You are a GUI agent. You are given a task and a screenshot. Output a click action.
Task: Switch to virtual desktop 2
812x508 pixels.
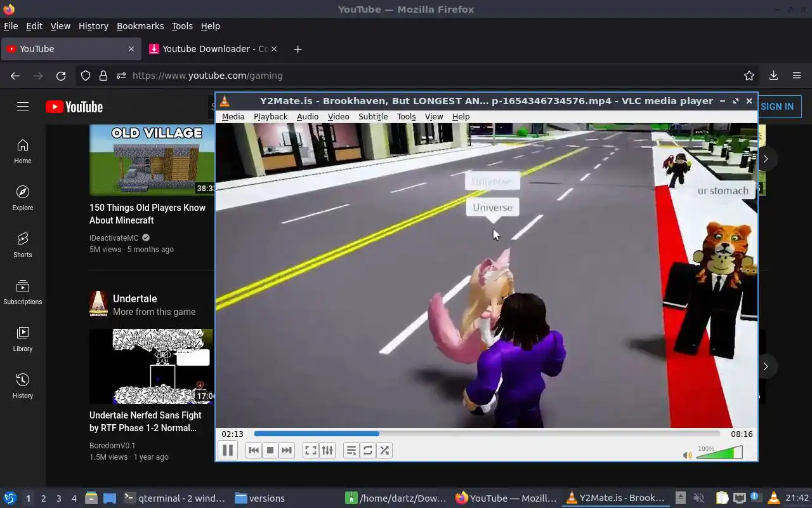[43, 498]
